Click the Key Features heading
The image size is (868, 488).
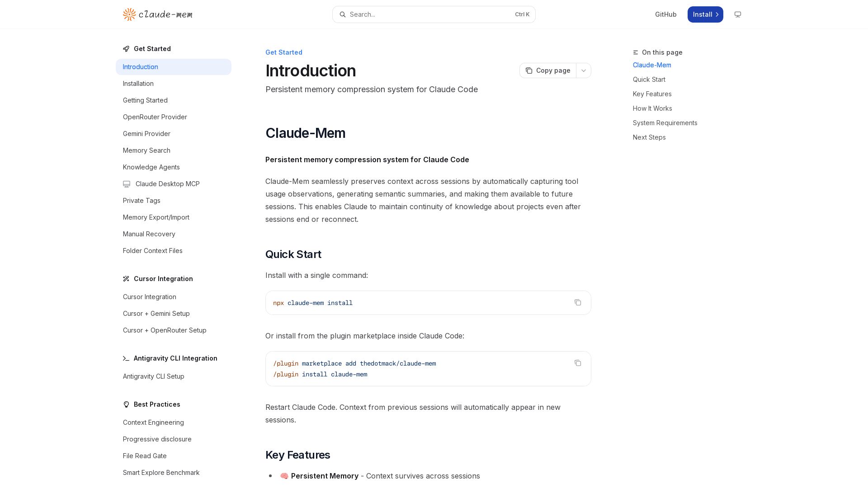click(x=297, y=455)
